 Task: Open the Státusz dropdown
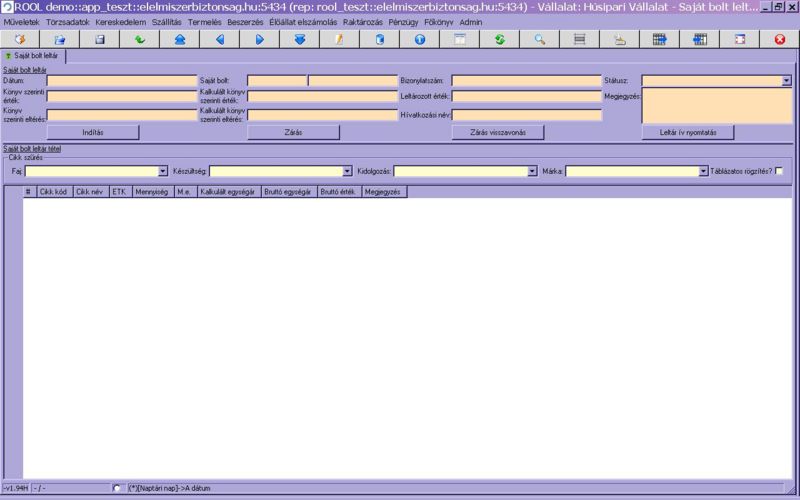[x=786, y=81]
